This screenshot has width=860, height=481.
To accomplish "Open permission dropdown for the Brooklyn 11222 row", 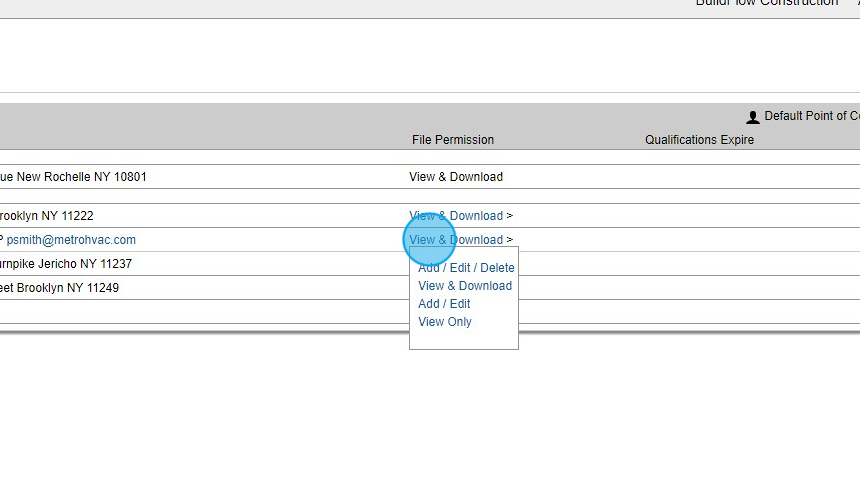I will click(x=456, y=216).
